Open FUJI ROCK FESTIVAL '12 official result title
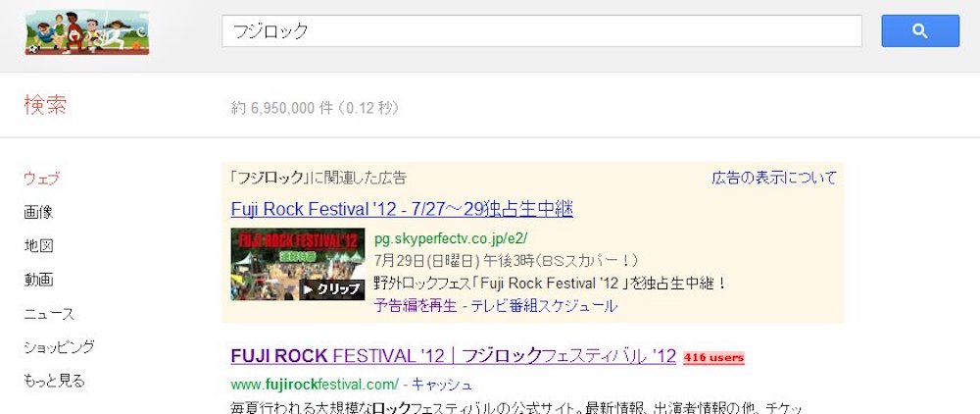 [x=453, y=356]
